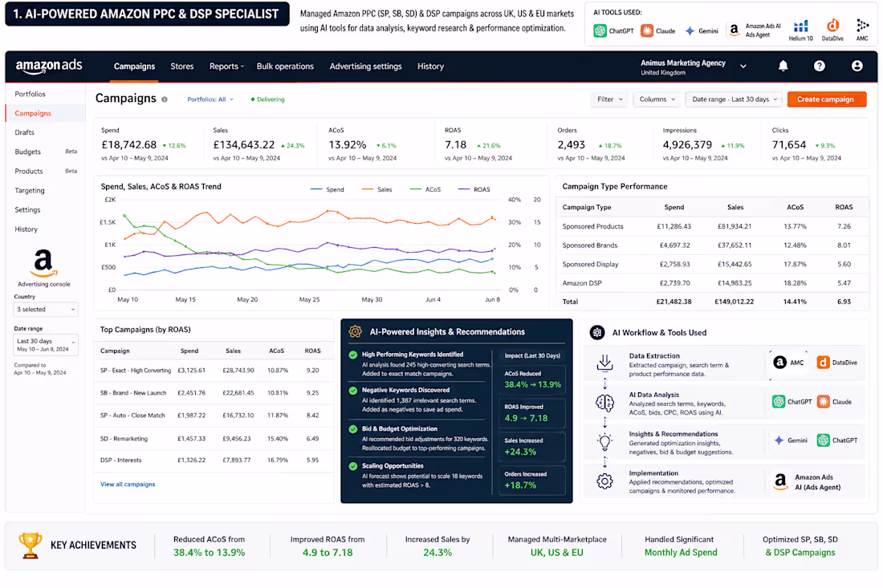The height and width of the screenshot is (588, 883).
Task: Open the SP - Exact - High Converting campaign
Action: pos(136,371)
